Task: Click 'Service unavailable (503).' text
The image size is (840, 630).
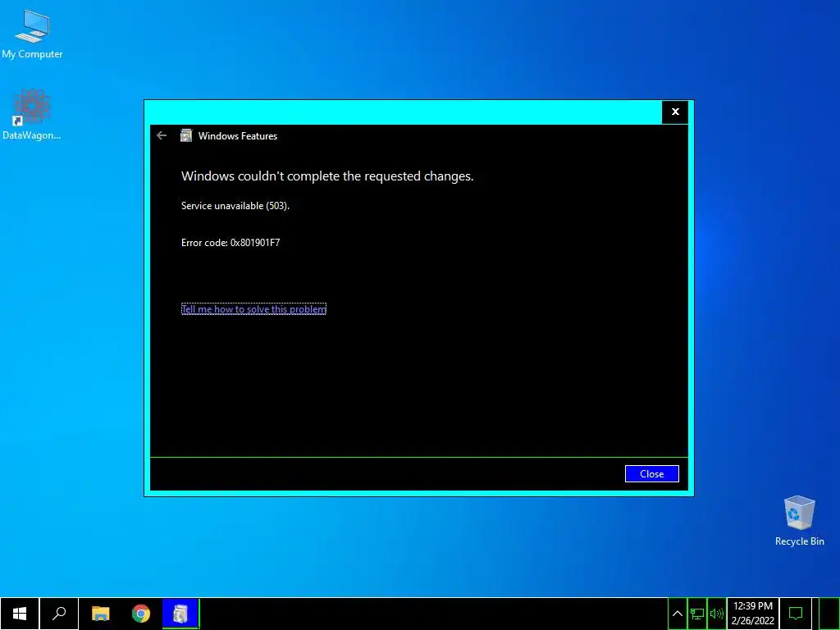Action: (235, 206)
